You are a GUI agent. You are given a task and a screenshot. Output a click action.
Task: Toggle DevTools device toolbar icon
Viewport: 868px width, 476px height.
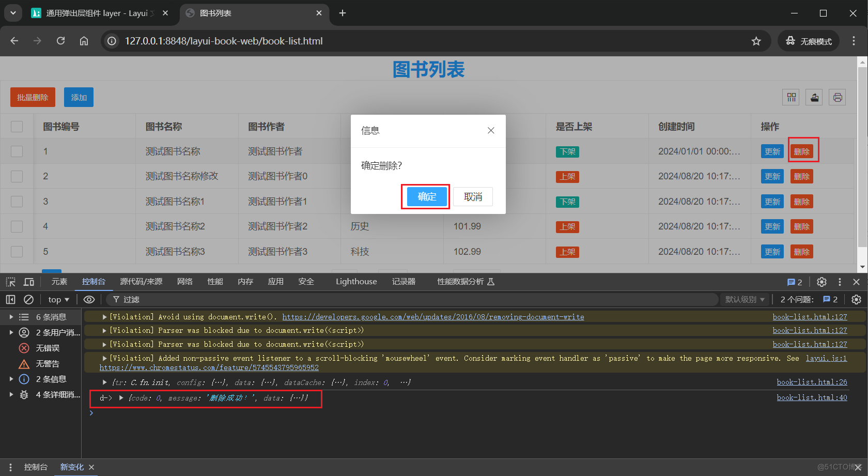[x=29, y=282]
